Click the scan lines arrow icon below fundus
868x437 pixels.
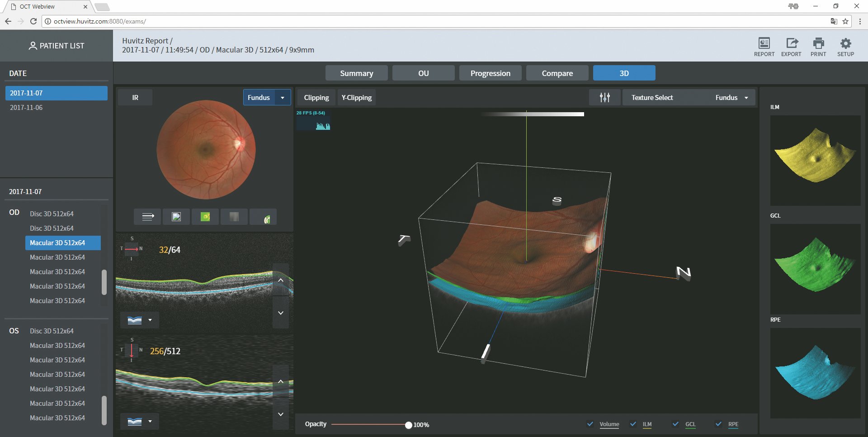[148, 217]
